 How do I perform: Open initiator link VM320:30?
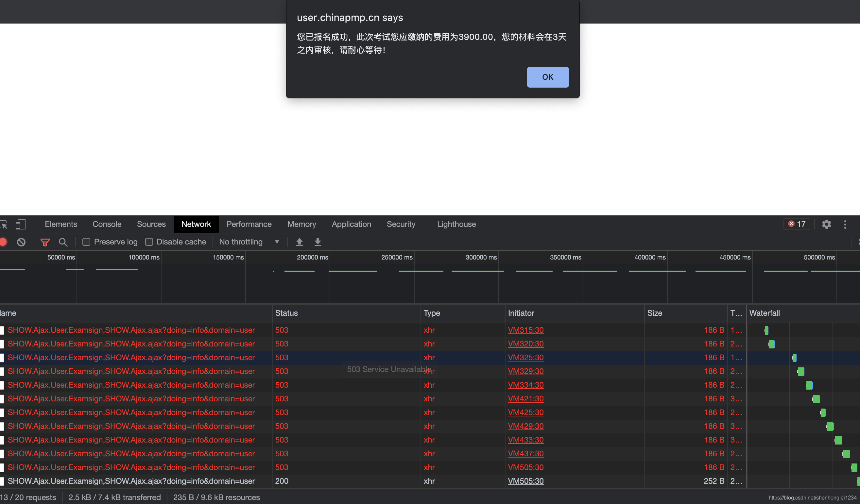pyautogui.click(x=525, y=344)
